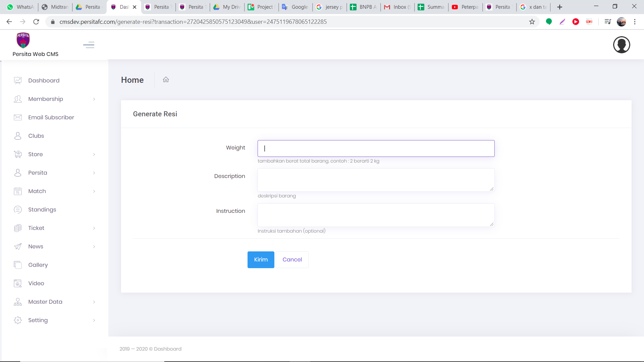The height and width of the screenshot is (362, 644).
Task: Click the Video sidebar icon
Action: click(18, 283)
